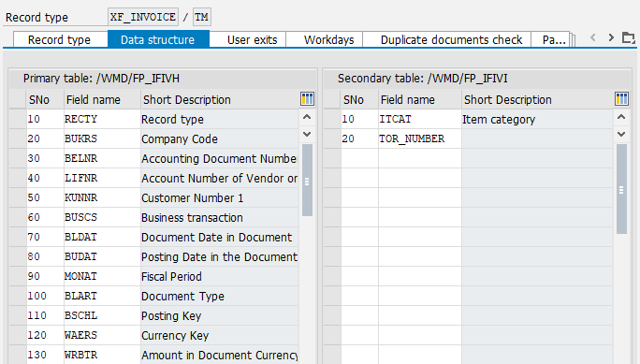Primary table scroll up arrow
Screen dimensions: 640x364
pyautogui.click(x=307, y=118)
